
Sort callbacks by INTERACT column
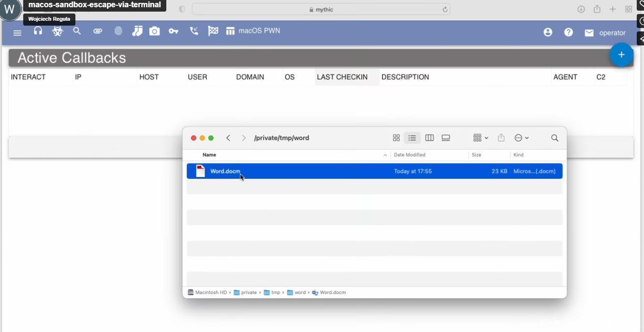tap(28, 77)
